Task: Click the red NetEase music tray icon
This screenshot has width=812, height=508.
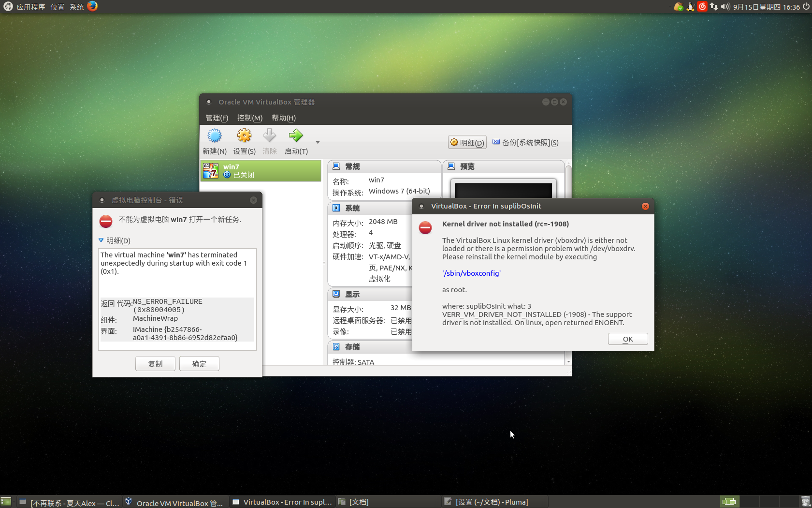Action: point(702,6)
